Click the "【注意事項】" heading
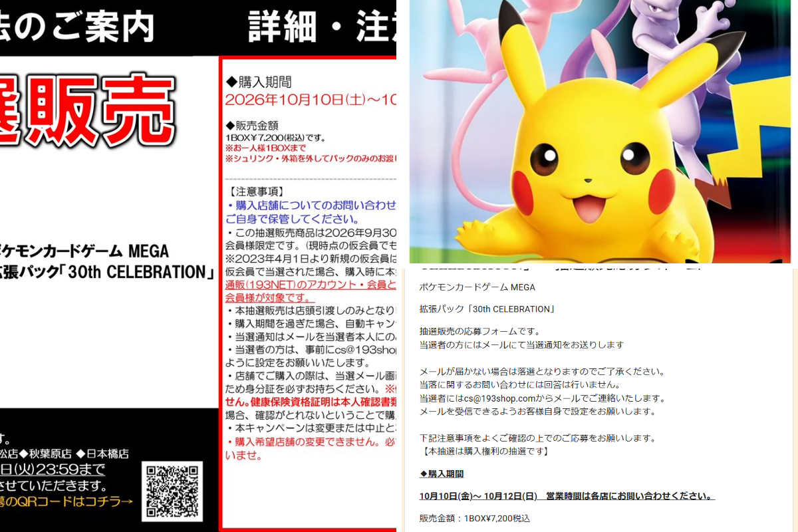Image resolution: width=798 pixels, height=532 pixels. pyautogui.click(x=256, y=192)
